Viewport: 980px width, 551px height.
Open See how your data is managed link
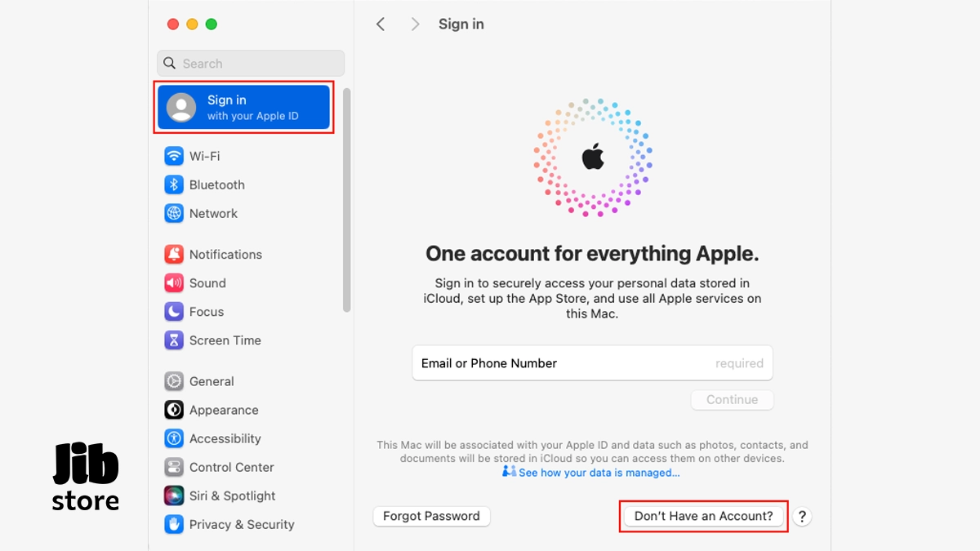point(599,473)
